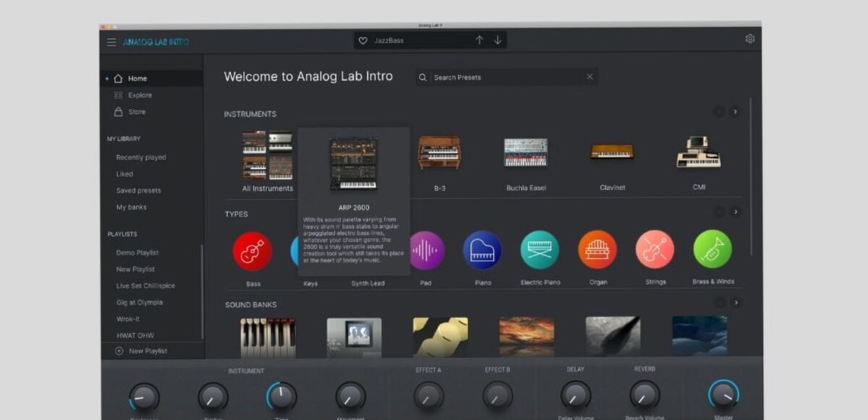Switch to the Explore tab
The width and height of the screenshot is (868, 420).
pos(137,95)
